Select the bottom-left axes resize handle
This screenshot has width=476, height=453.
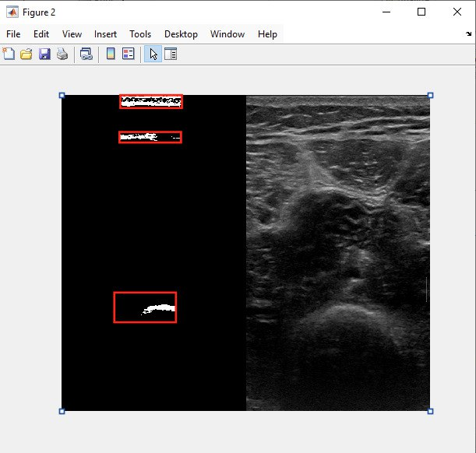coord(62,412)
